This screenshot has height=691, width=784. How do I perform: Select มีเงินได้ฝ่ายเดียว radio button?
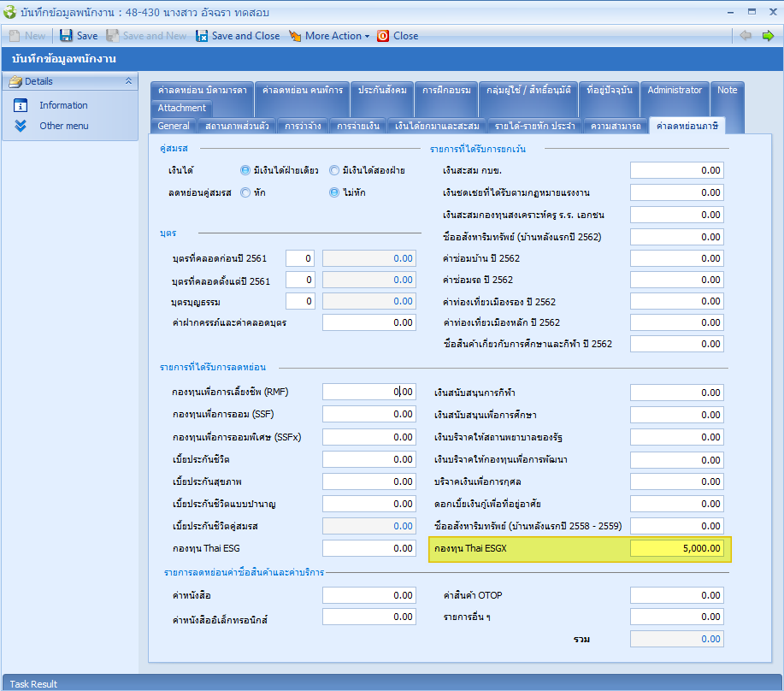[x=246, y=170]
